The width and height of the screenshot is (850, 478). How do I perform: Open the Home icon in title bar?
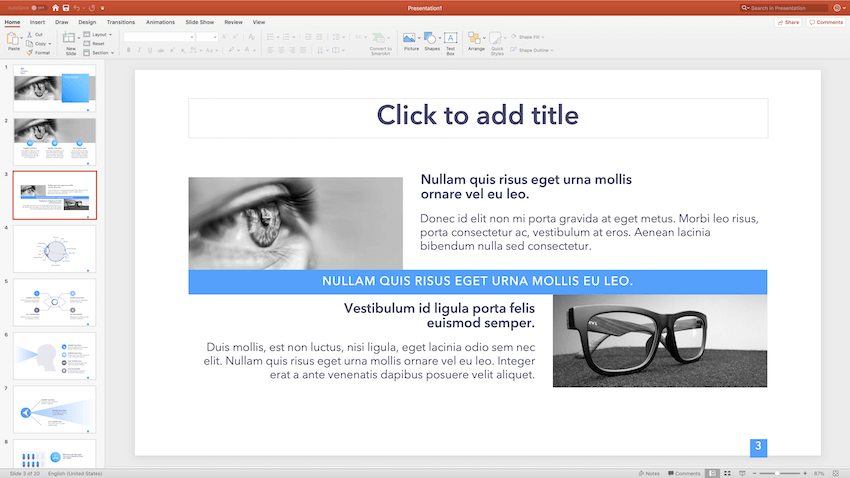pos(55,8)
